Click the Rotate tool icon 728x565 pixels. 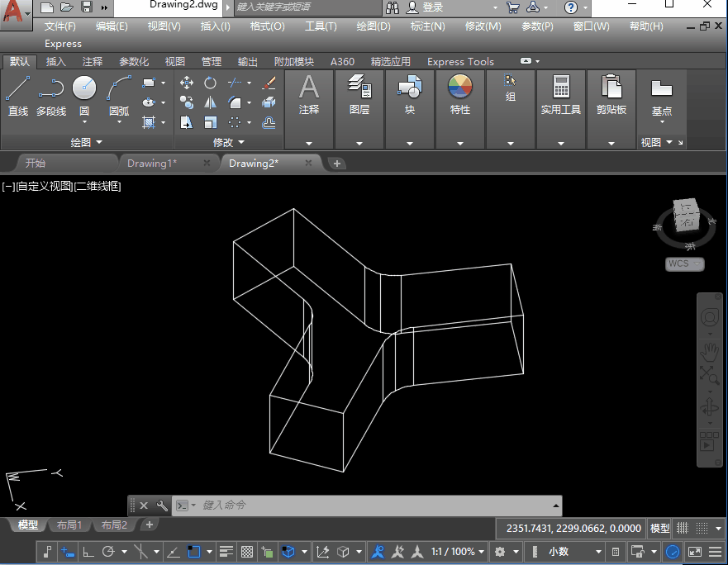point(211,83)
